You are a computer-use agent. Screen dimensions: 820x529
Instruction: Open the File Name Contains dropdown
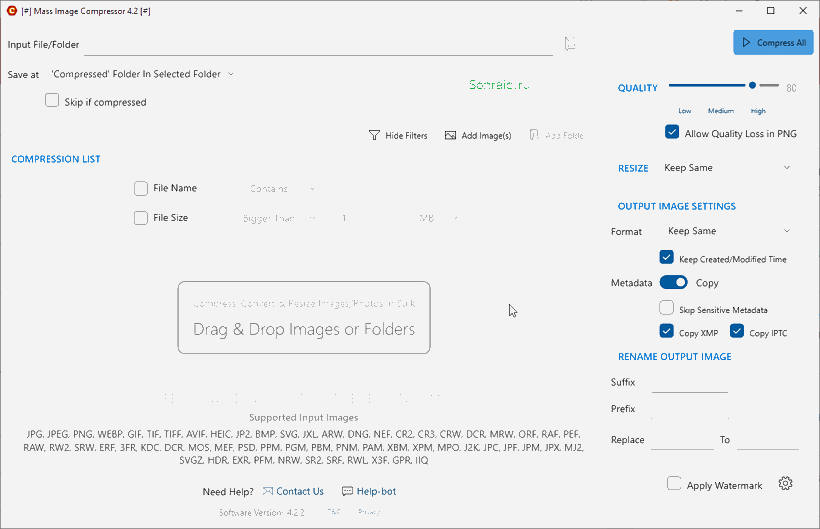[x=281, y=189]
